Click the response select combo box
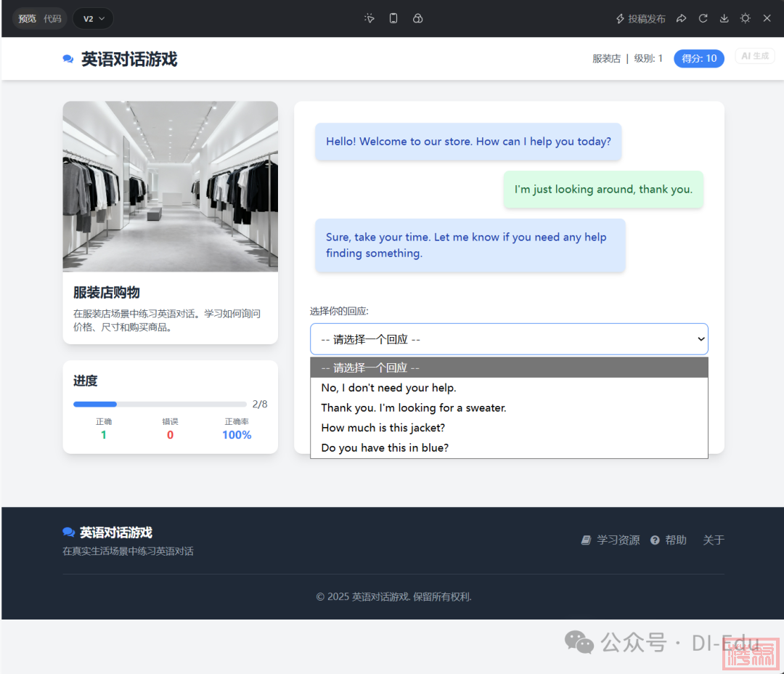The width and height of the screenshot is (784, 674). coord(508,339)
